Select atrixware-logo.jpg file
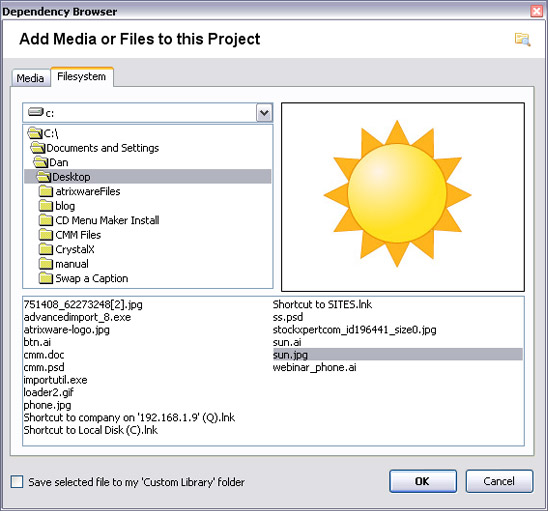The image size is (550, 512). point(67,330)
